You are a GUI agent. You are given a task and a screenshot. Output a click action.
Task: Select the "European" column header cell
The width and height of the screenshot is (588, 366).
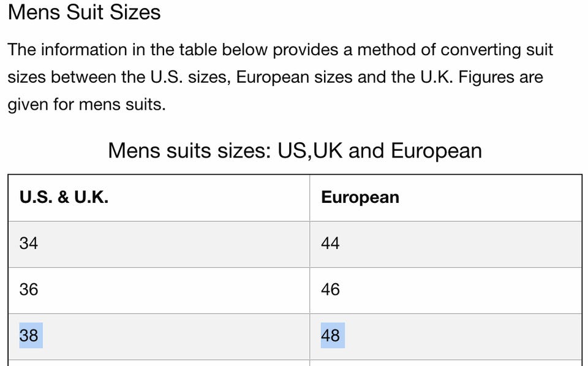360,197
